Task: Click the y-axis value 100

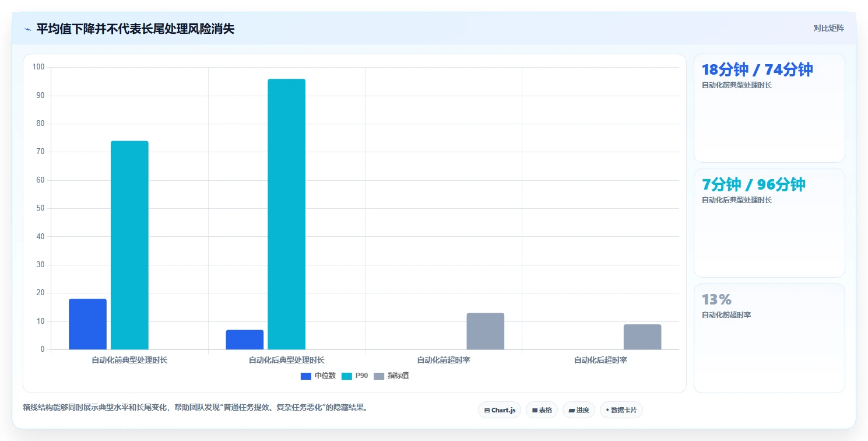Action: click(x=38, y=67)
